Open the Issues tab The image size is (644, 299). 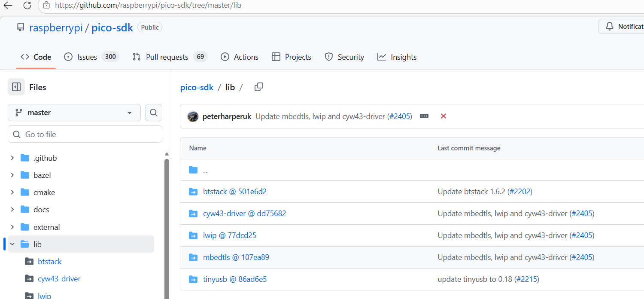coord(91,57)
